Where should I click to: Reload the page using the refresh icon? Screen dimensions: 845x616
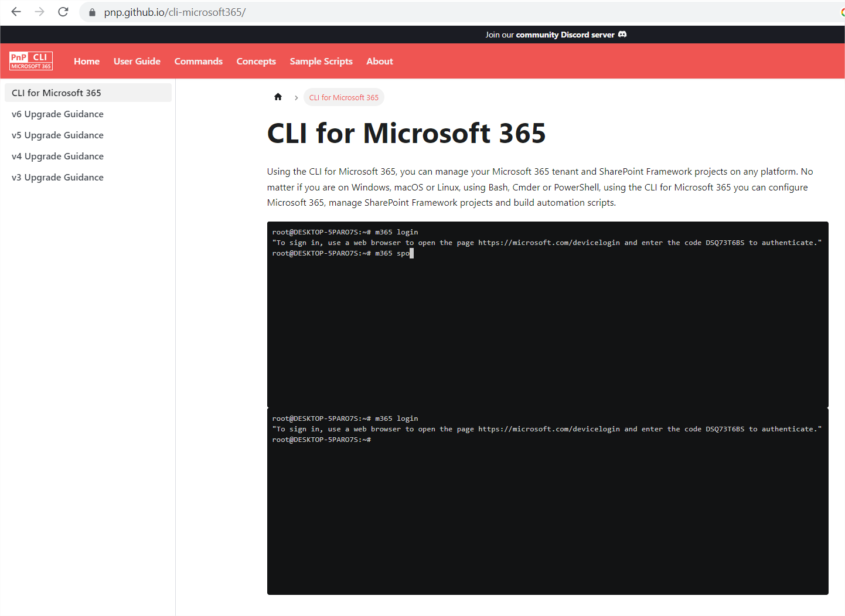point(63,12)
